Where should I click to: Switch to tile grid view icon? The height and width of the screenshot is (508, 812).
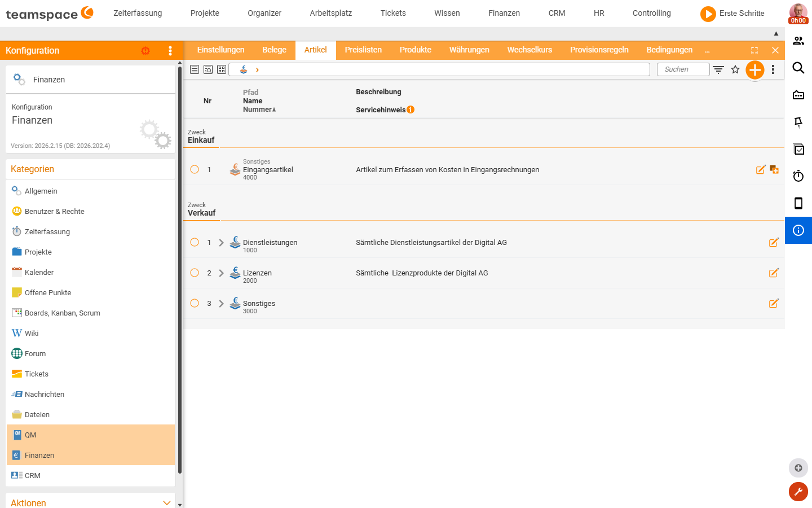[x=222, y=69]
